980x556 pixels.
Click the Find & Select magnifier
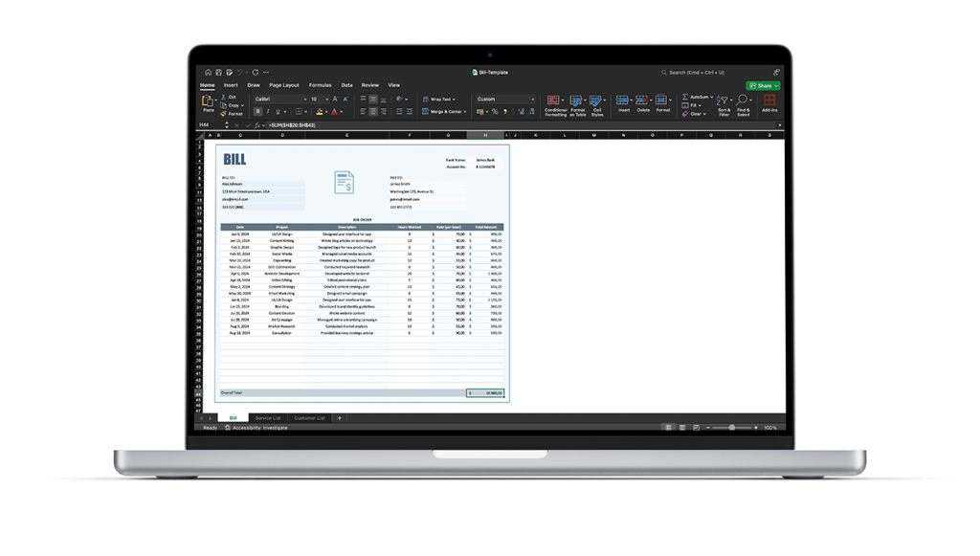click(x=743, y=101)
